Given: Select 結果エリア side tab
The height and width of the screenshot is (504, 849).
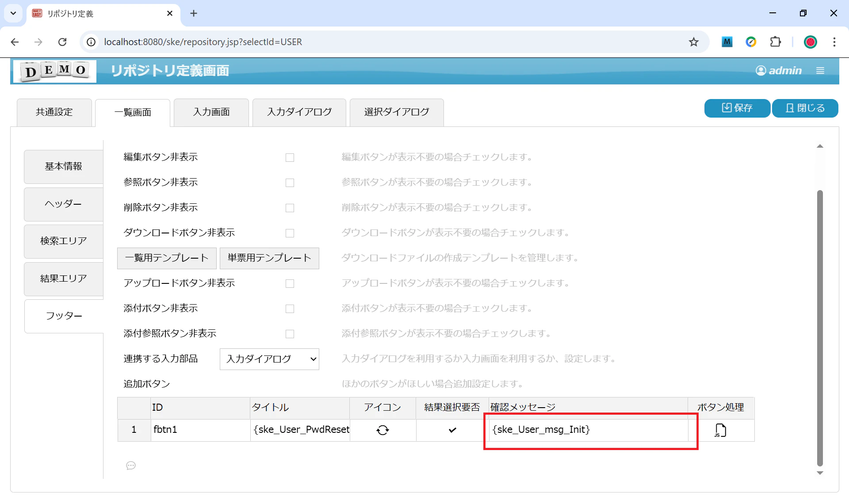Looking at the screenshot, I should pyautogui.click(x=64, y=279).
